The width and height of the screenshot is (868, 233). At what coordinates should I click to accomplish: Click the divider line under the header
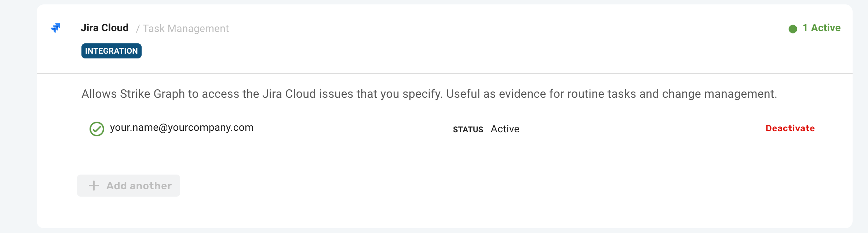click(445, 74)
